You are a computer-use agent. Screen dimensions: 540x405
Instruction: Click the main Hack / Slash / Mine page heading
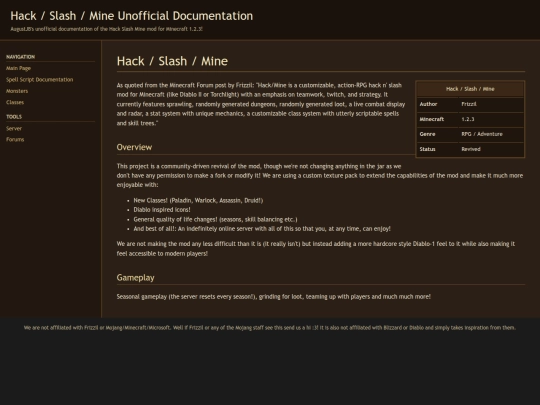(172, 61)
